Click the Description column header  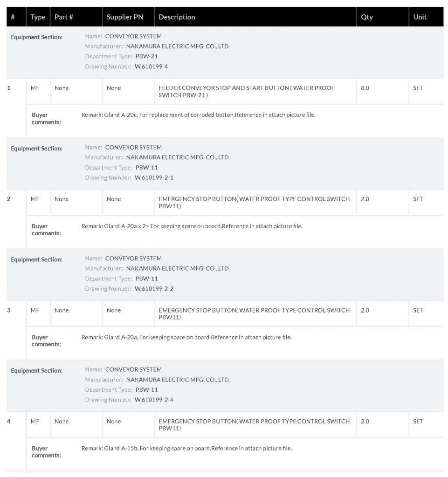tap(177, 17)
